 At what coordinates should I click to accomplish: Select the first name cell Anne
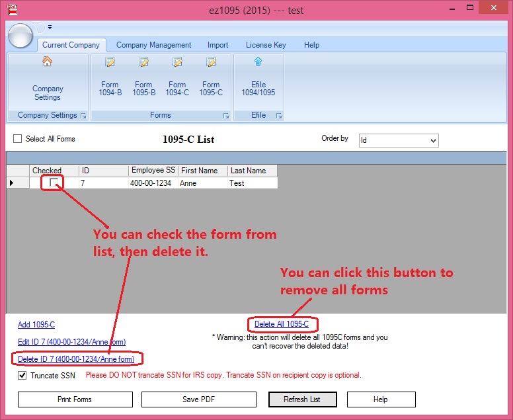pyautogui.click(x=203, y=183)
